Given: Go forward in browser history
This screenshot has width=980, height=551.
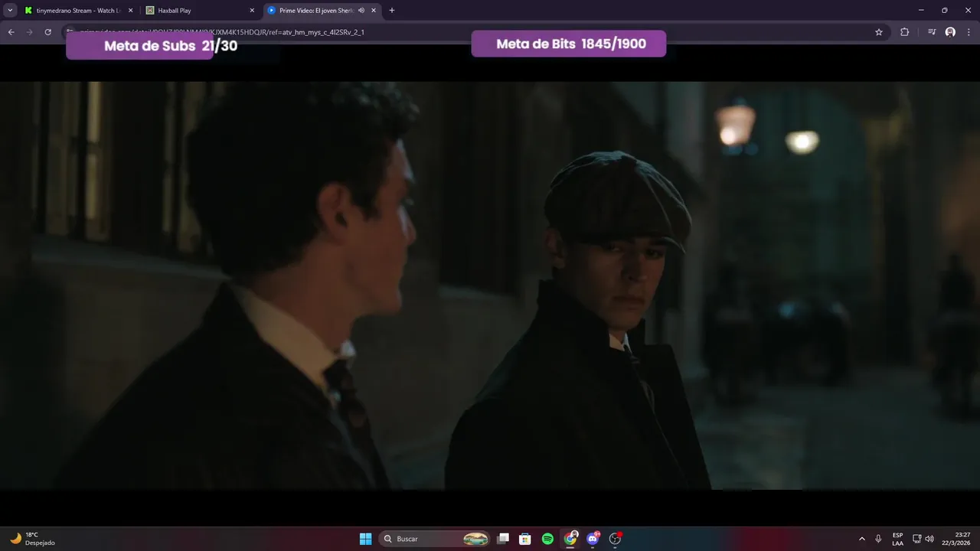Looking at the screenshot, I should pyautogui.click(x=29, y=32).
